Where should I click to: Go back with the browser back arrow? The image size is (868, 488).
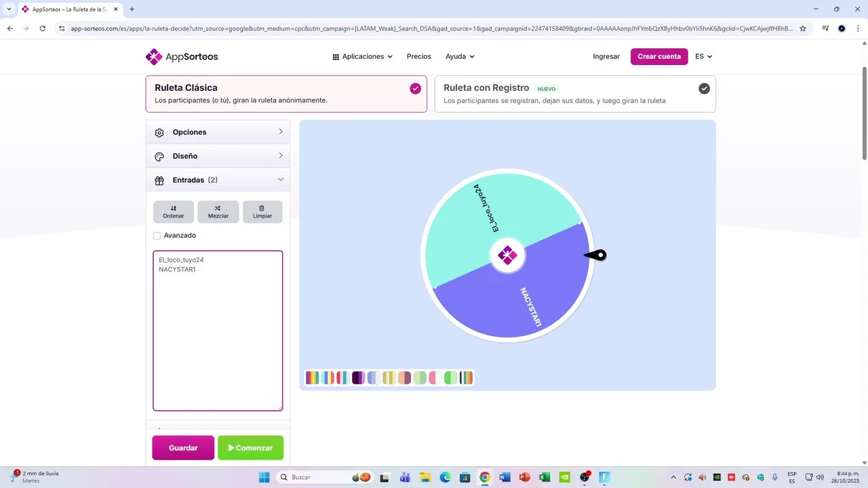point(9,28)
